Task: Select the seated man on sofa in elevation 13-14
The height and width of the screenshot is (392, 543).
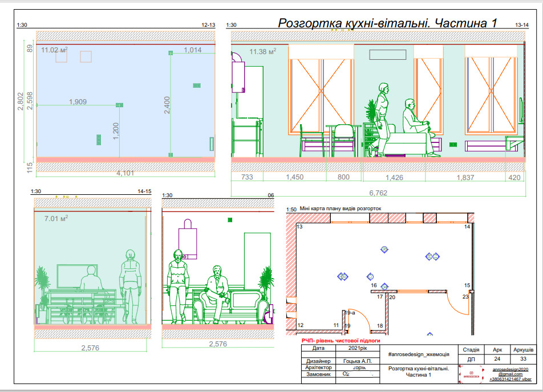Action: point(414,124)
